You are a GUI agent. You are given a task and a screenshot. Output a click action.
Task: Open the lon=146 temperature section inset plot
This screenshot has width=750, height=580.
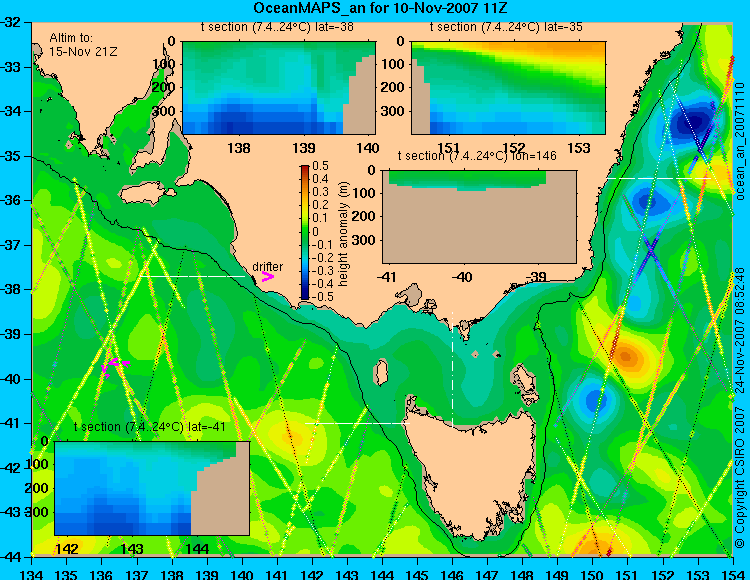point(479,217)
